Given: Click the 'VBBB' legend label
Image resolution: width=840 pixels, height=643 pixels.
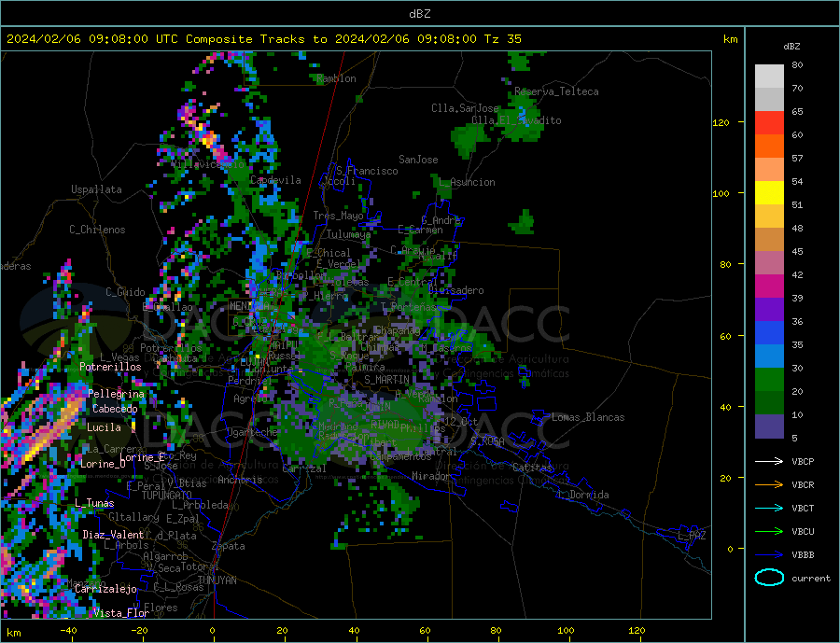Looking at the screenshot, I should [803, 554].
